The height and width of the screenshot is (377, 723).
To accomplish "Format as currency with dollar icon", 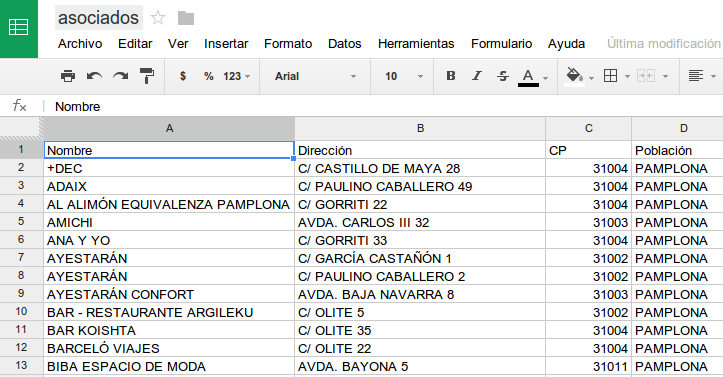I will coord(183,76).
